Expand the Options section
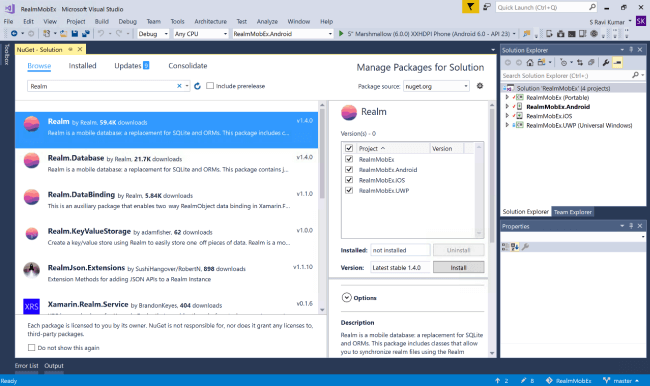Image resolution: width=650 pixels, height=386 pixels. [347, 297]
